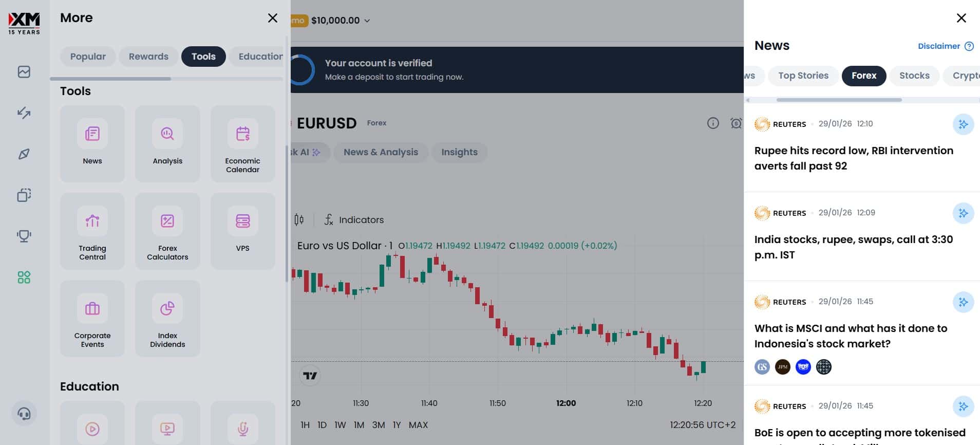Select the 1D chart timeframe

322,425
